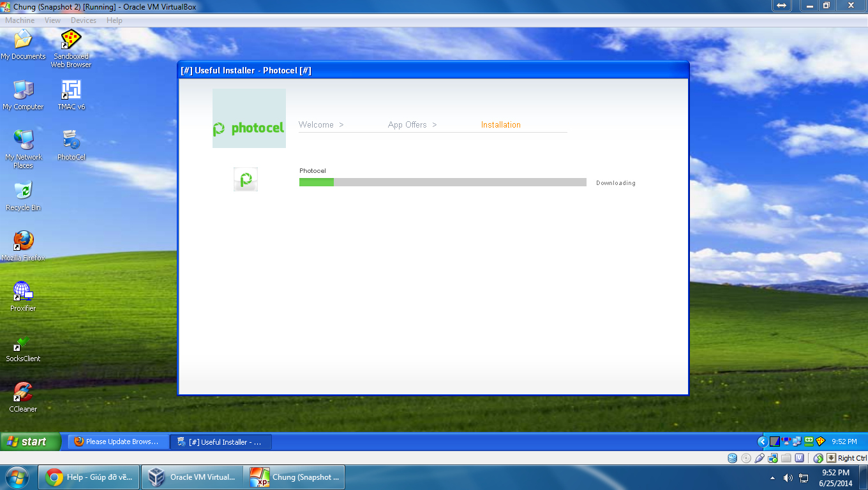Select the Recycle Bin icon
This screenshot has height=490, width=868.
point(23,196)
